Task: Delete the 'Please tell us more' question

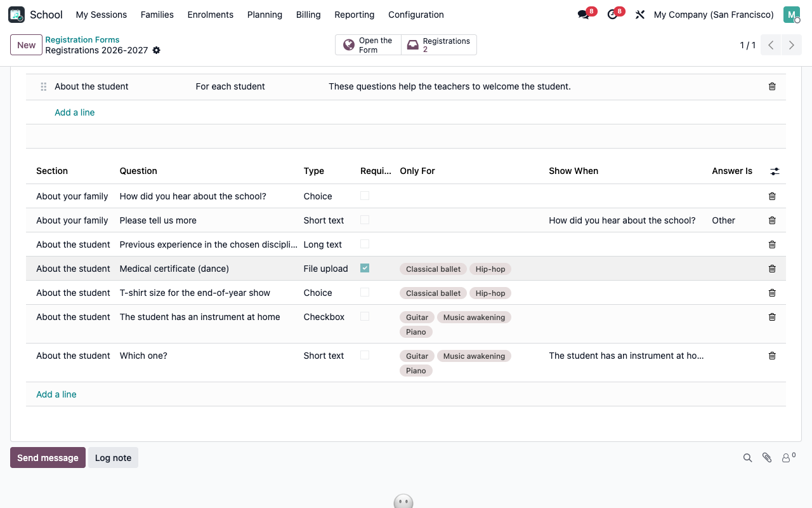Action: [x=772, y=220]
